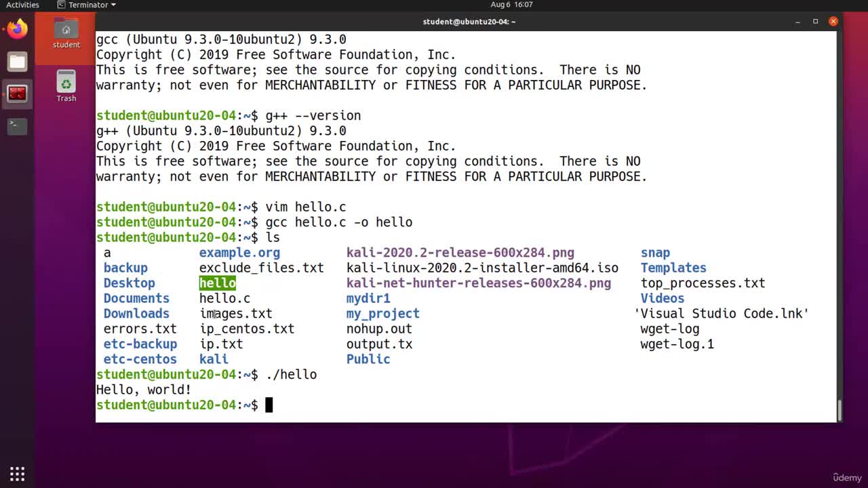Click the Templates directory name

(673, 268)
